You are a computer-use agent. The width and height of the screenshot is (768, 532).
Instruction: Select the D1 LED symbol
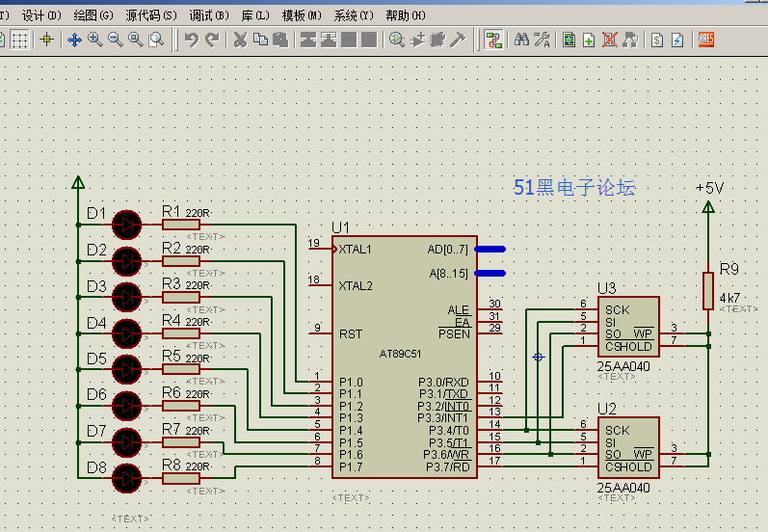pyautogui.click(x=127, y=225)
